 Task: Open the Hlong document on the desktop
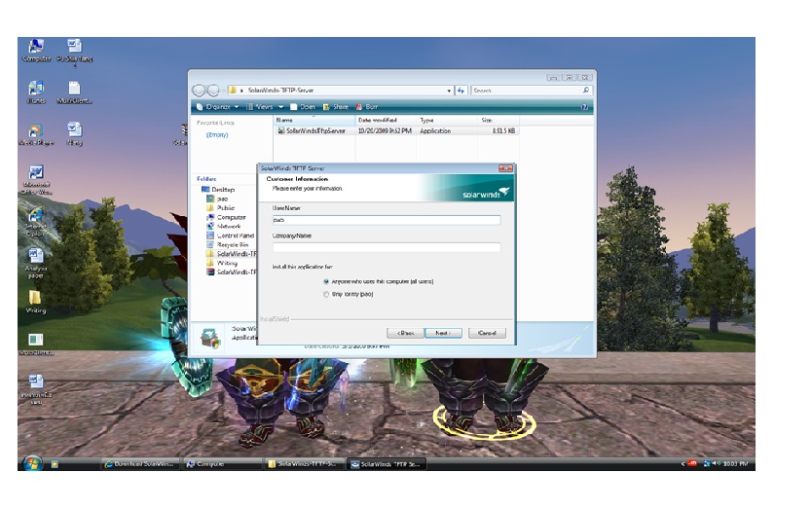coord(74,133)
